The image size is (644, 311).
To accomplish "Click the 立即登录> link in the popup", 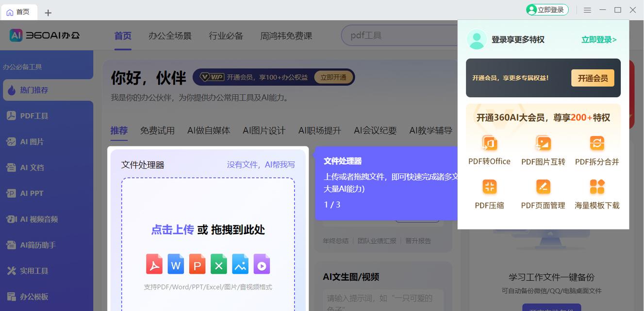I will click(x=599, y=40).
